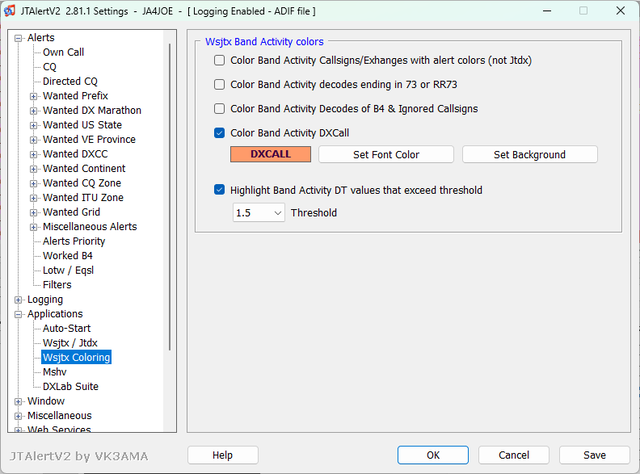Expand the Wanted ITU Zone node
The height and width of the screenshot is (474, 640).
click(33, 198)
